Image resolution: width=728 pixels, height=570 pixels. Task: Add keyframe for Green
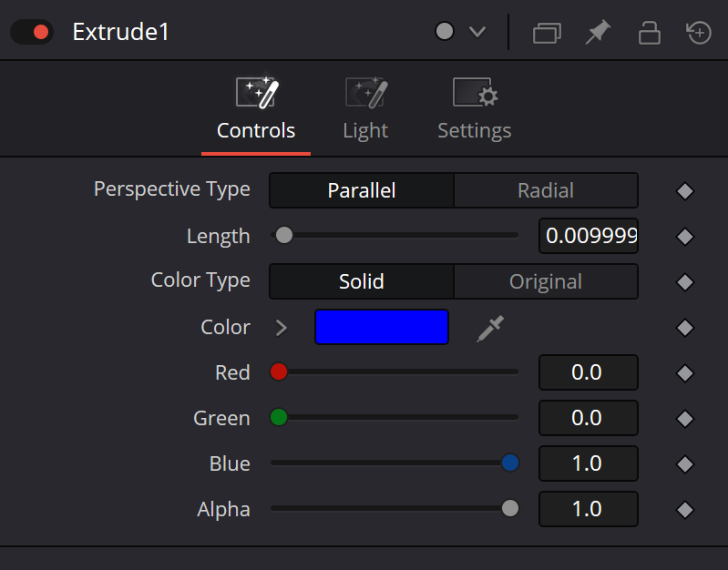[x=685, y=419]
